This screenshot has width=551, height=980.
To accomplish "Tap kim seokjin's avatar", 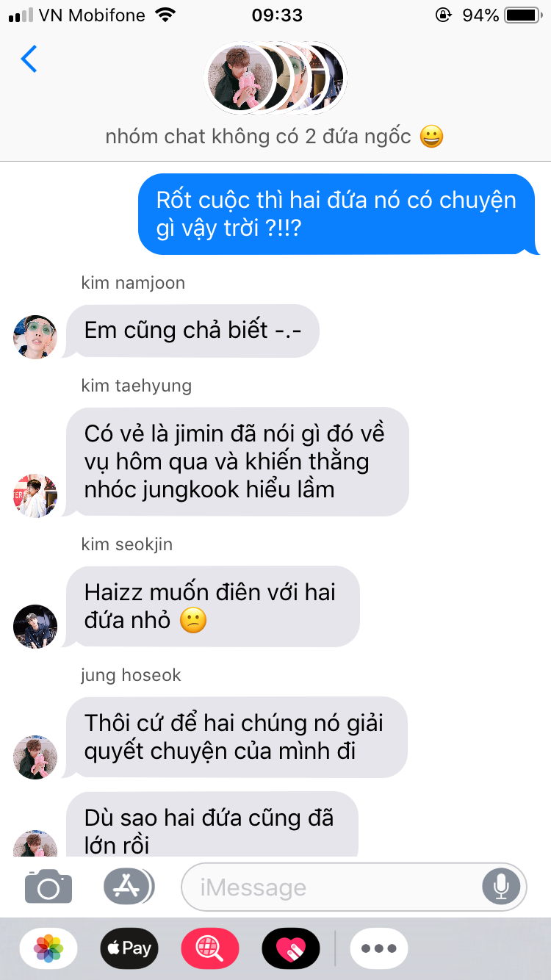I will pyautogui.click(x=35, y=627).
